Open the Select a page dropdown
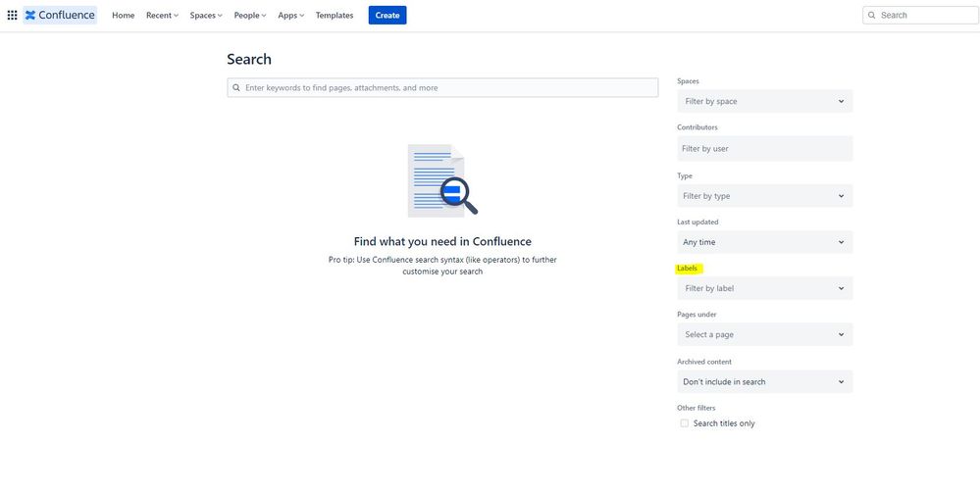 [764, 334]
